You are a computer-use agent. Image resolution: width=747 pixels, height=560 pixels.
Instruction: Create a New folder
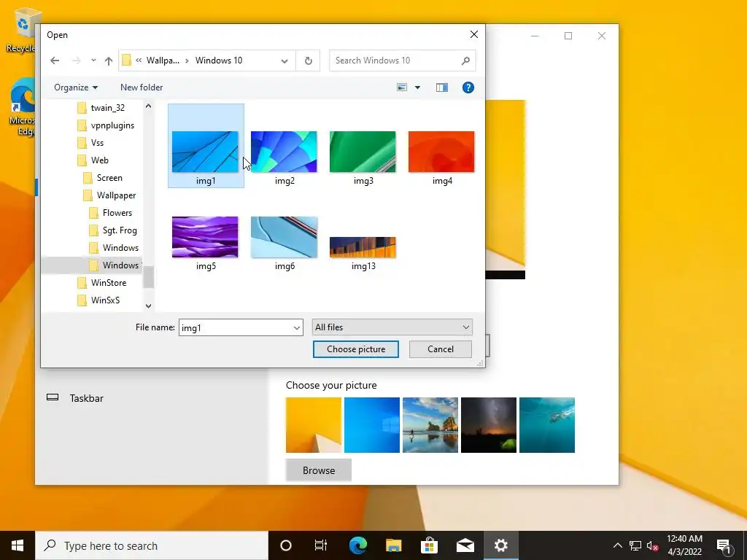[x=142, y=87]
